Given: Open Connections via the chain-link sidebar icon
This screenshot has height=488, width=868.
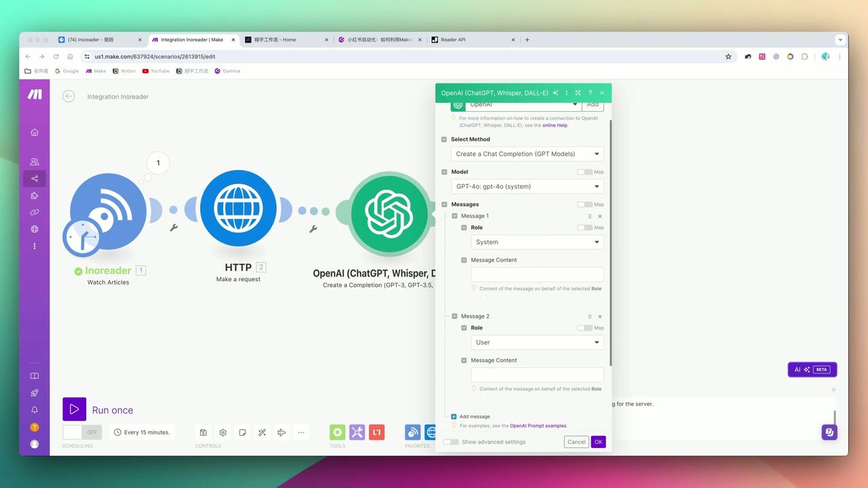Looking at the screenshot, I should [35, 212].
